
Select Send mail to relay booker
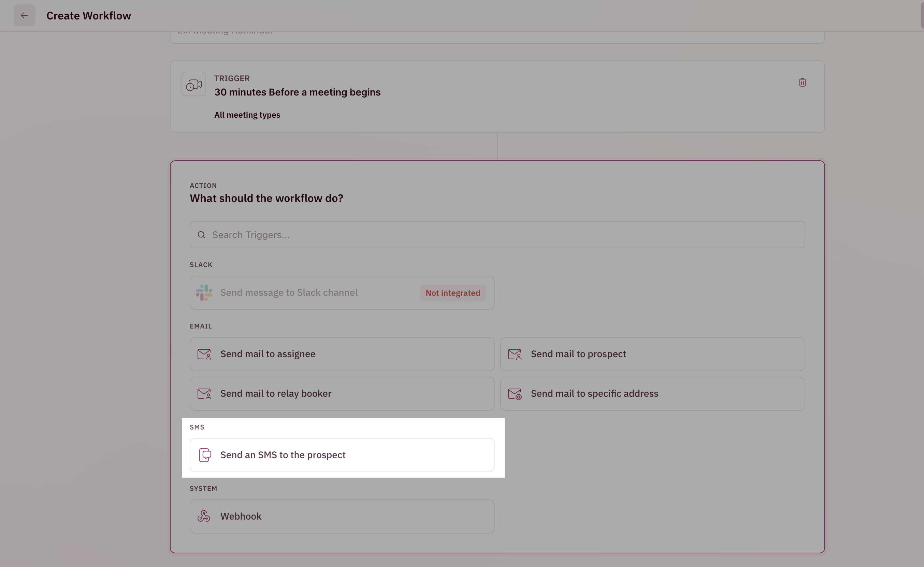[x=342, y=394]
